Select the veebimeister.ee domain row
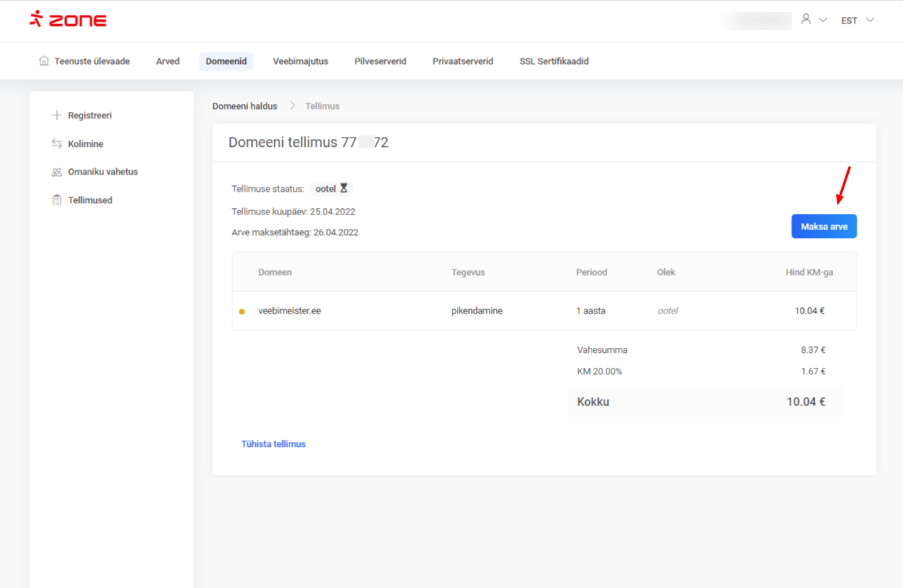 pos(289,311)
